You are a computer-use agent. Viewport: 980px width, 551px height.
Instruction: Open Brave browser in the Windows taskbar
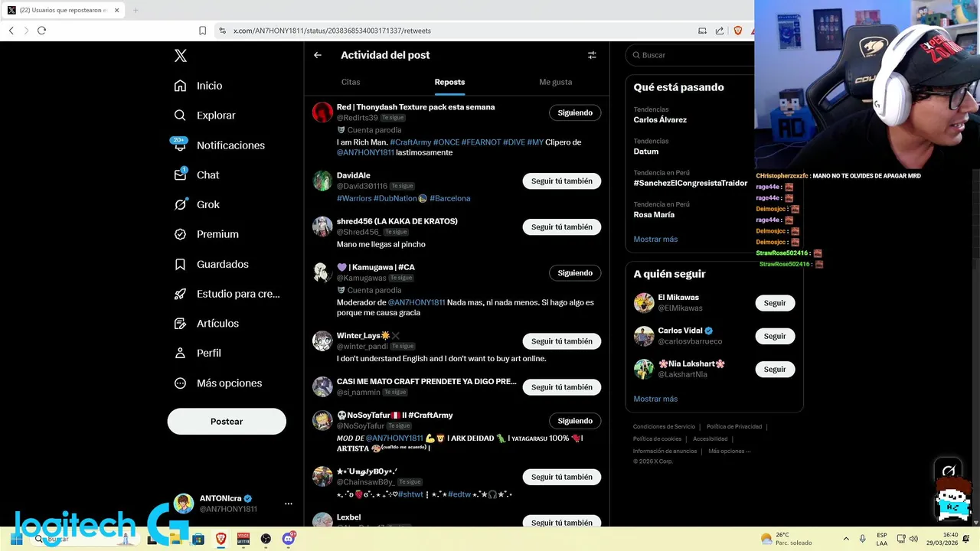221,539
